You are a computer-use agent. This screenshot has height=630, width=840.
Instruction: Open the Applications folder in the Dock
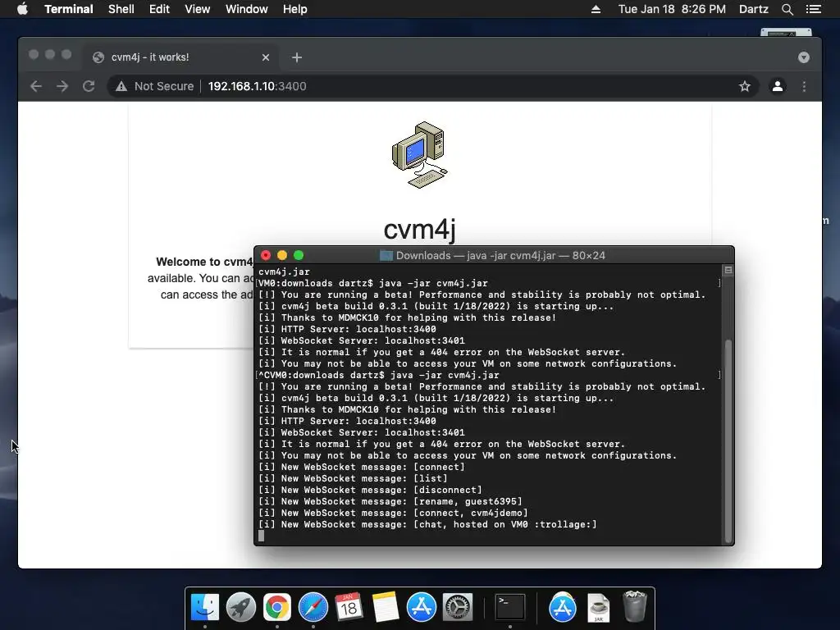(563, 608)
